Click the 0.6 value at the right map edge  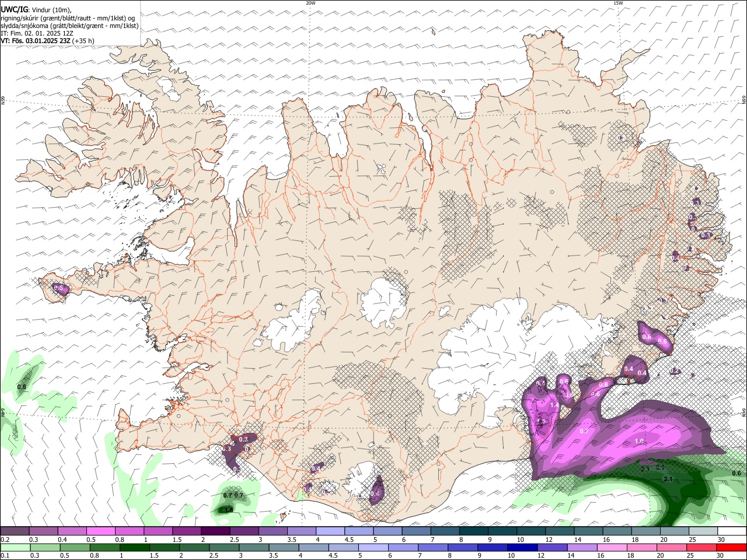click(736, 473)
